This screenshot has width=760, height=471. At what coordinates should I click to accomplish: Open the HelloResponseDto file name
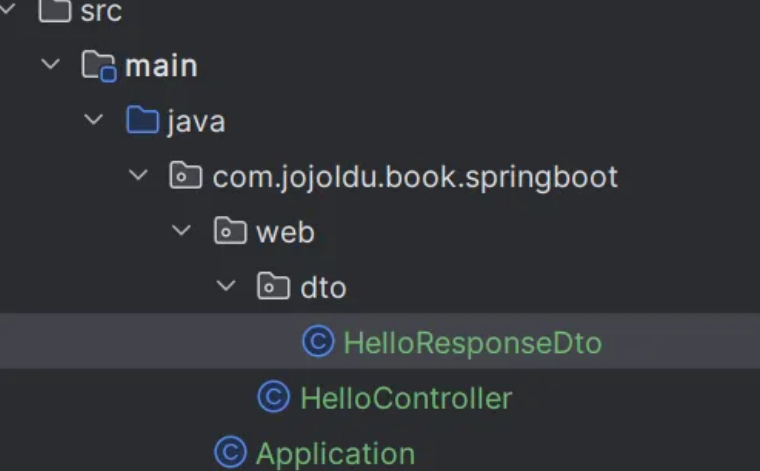473,344
